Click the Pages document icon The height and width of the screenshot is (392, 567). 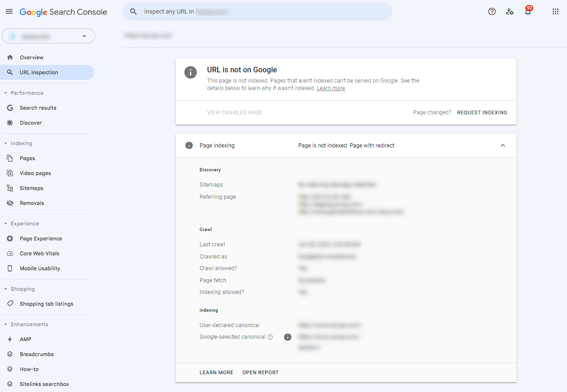[x=10, y=158]
